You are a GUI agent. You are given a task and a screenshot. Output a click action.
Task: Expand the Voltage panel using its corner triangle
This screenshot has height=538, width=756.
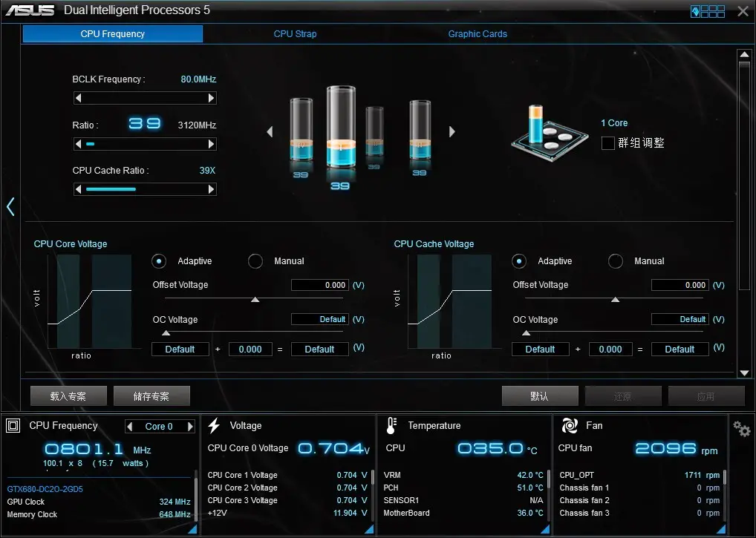point(369,529)
